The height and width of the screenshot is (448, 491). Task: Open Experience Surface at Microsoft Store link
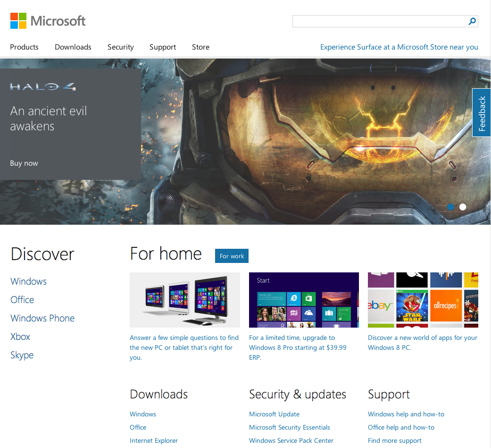click(399, 47)
